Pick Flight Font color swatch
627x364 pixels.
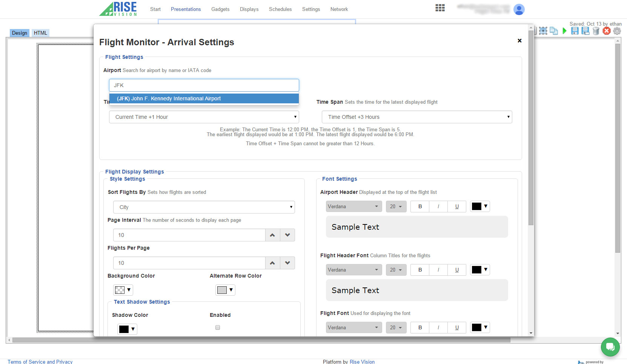480,327
